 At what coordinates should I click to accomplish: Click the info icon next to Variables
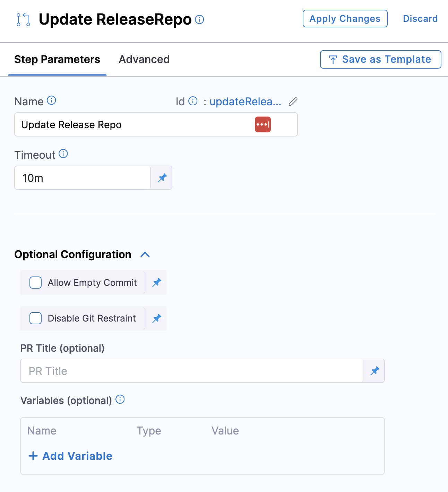click(x=120, y=400)
